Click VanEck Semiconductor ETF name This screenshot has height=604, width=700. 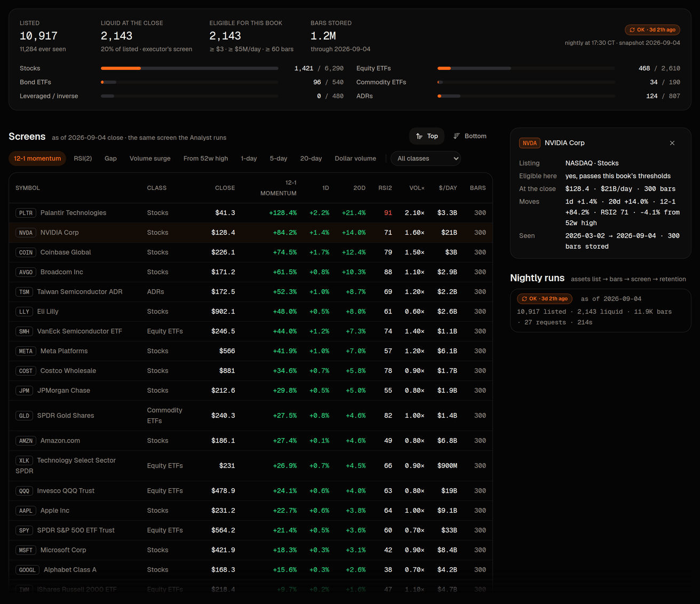coord(79,331)
